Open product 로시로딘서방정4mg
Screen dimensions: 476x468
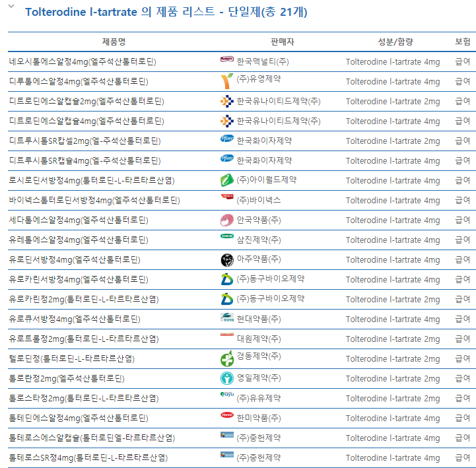coord(91,181)
